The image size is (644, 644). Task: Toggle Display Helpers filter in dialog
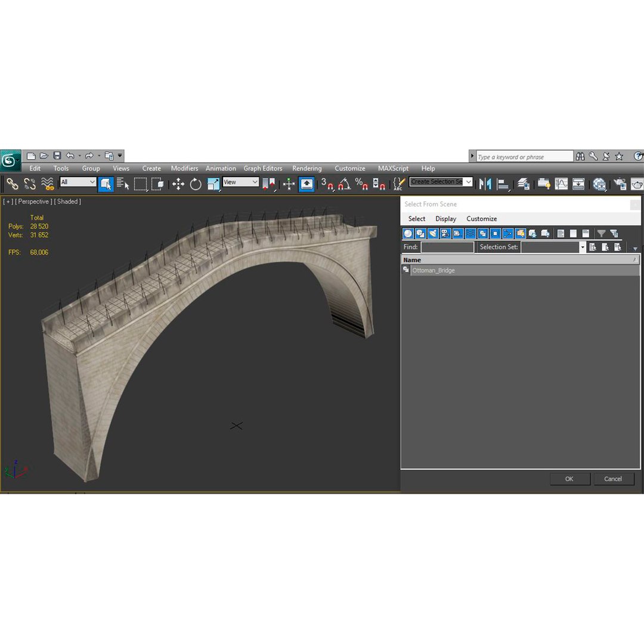point(457,234)
